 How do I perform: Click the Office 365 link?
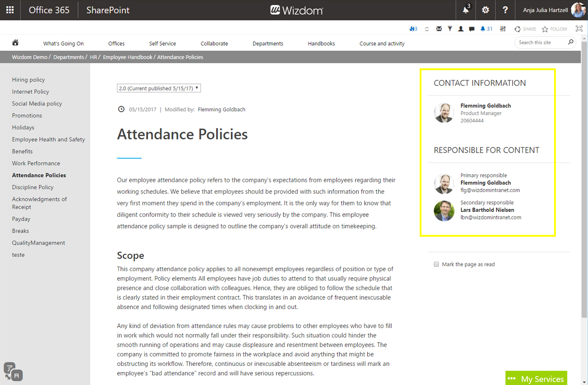pyautogui.click(x=49, y=10)
